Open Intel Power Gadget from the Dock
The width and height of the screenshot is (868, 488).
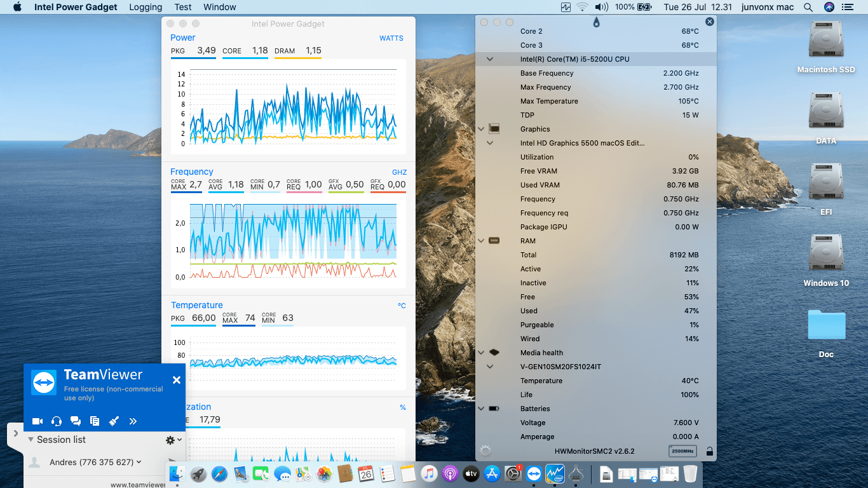[555, 473]
